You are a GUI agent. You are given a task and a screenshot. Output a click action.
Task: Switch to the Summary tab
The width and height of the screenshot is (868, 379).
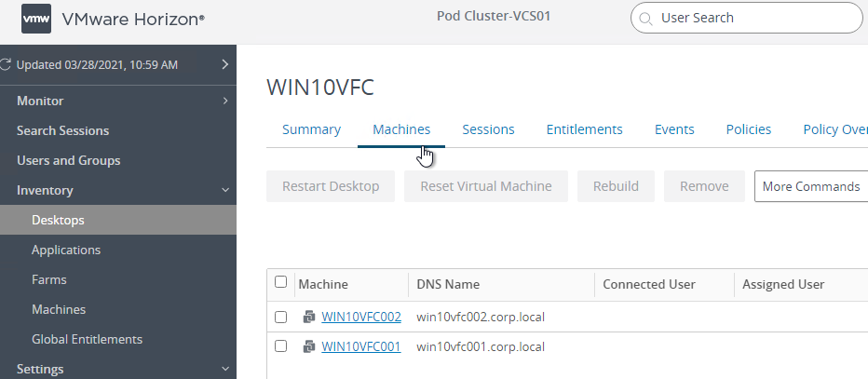click(312, 129)
